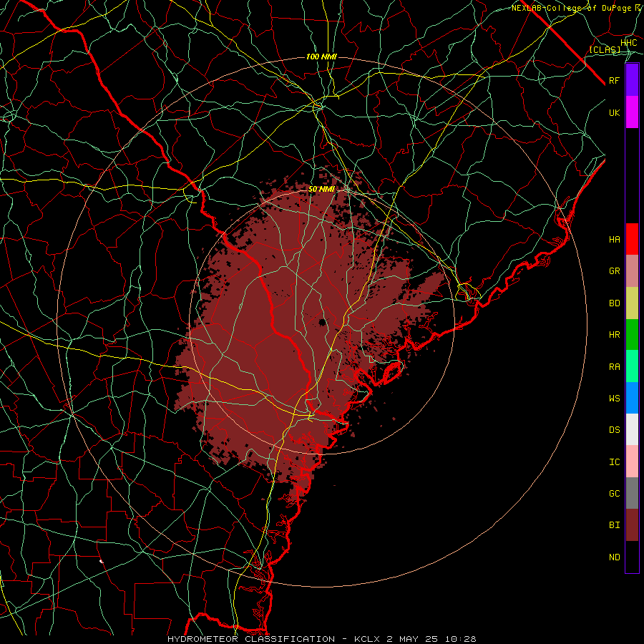
Task: Click the BI dark red swatch
Action: 632,525
